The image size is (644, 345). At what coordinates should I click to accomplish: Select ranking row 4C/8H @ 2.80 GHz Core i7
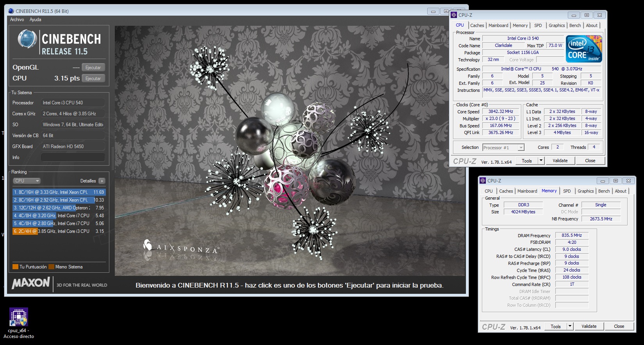[x=59, y=223]
